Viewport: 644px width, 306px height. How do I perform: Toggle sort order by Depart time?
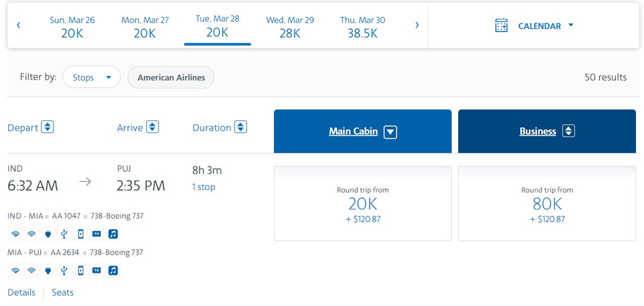tap(47, 127)
